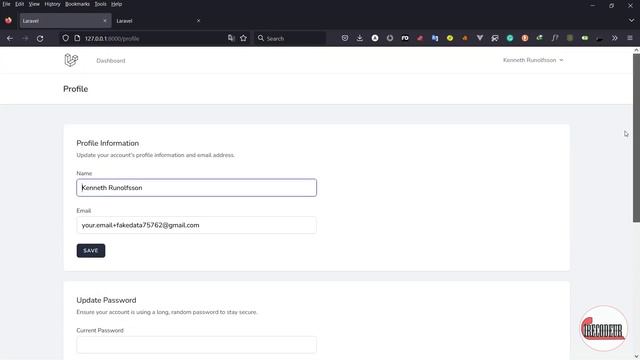
Task: Close the first Laravel tab
Action: tap(105, 20)
